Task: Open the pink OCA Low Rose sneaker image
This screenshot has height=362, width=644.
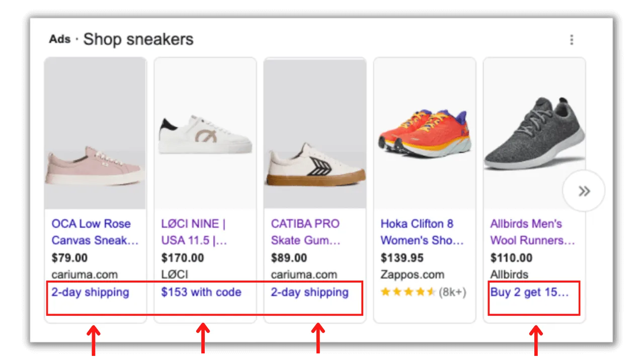Action: pyautogui.click(x=95, y=133)
